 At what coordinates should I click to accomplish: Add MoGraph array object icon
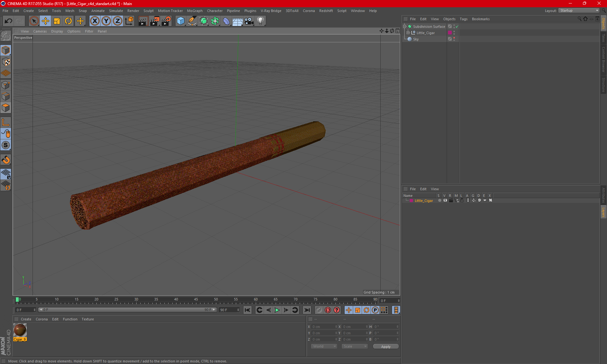[x=215, y=21]
